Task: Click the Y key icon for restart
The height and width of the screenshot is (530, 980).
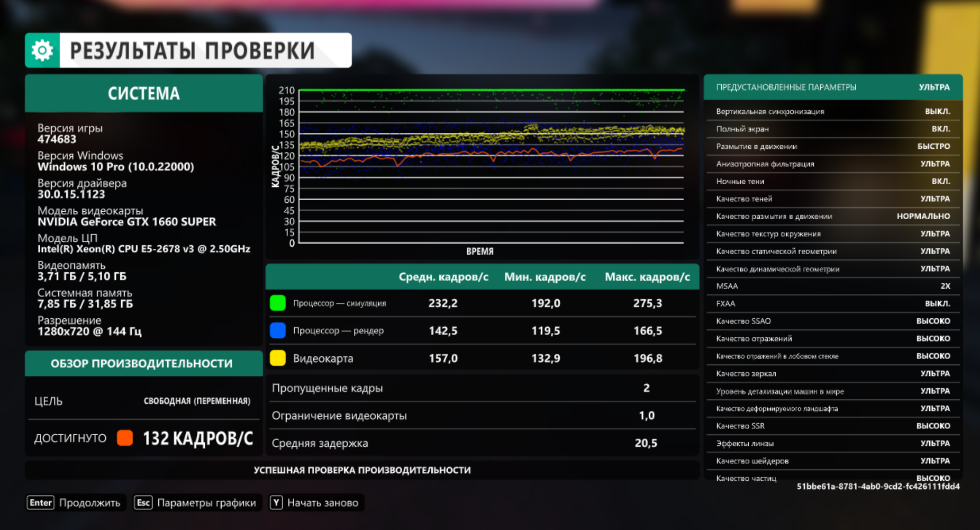Action: (x=276, y=502)
